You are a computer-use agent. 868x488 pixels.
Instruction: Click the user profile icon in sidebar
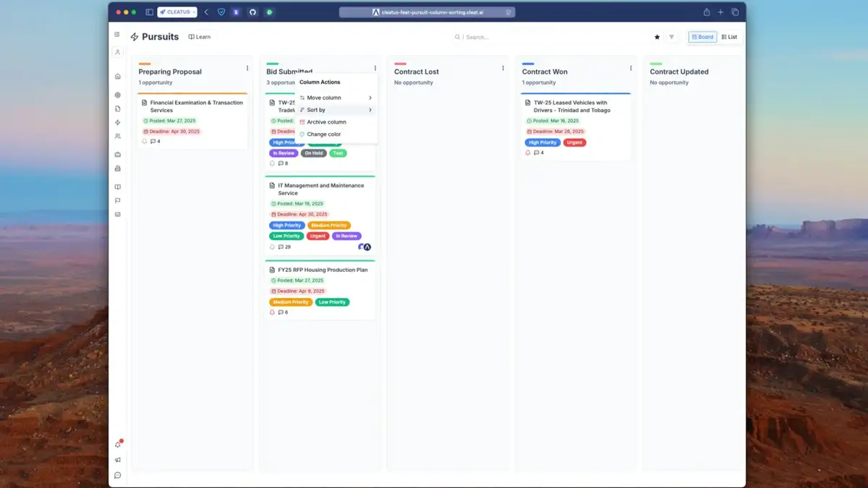click(x=118, y=52)
